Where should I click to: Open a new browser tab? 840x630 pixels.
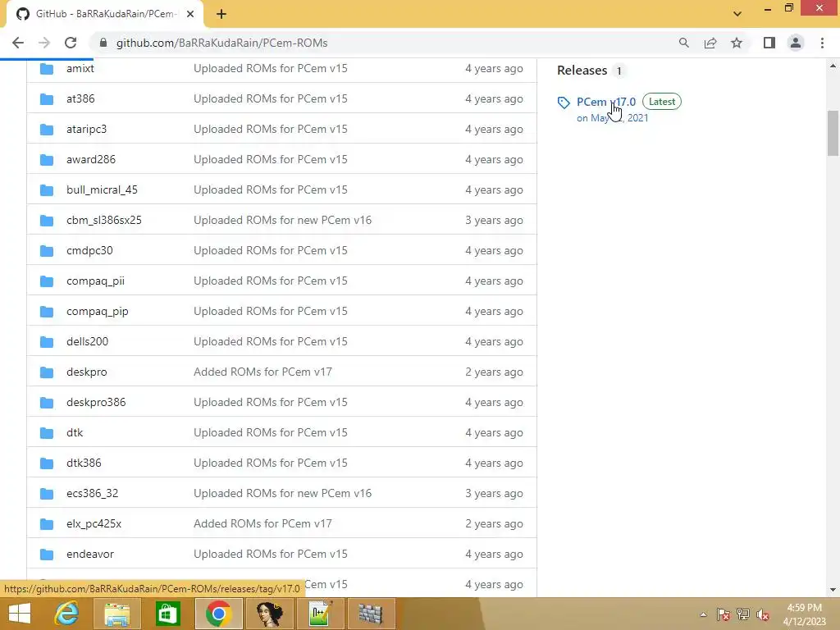221,14
